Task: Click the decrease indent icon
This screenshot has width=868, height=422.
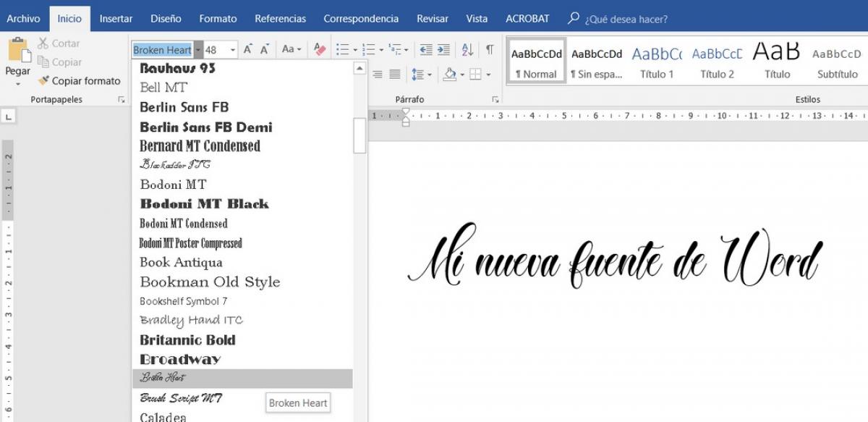Action: click(426, 49)
